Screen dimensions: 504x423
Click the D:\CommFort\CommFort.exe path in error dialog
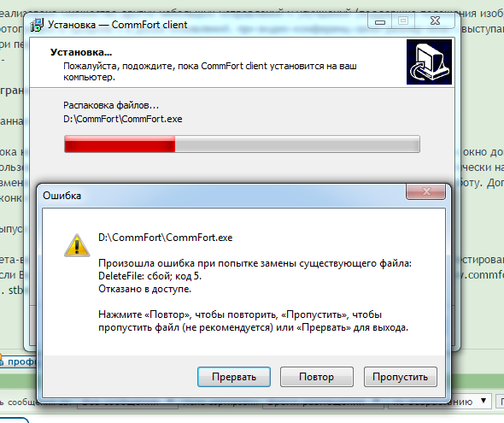pyautogui.click(x=165, y=238)
